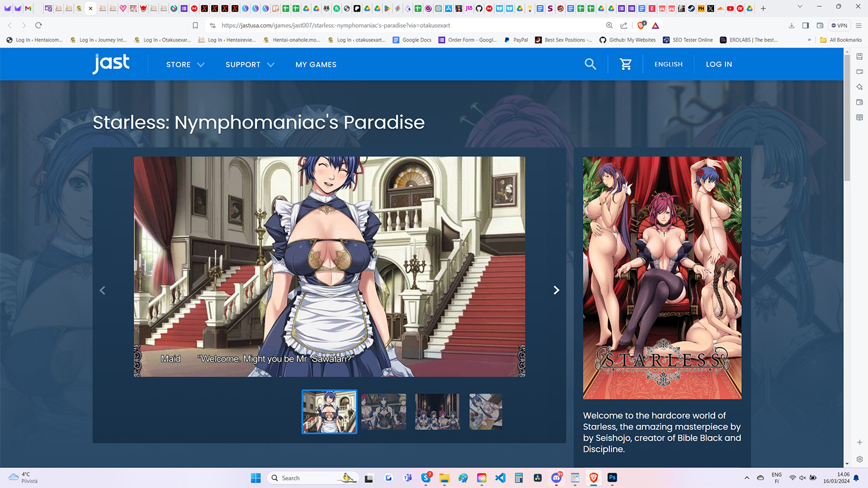Click the share page icon in address bar
868x488 pixels.
[x=624, y=25]
